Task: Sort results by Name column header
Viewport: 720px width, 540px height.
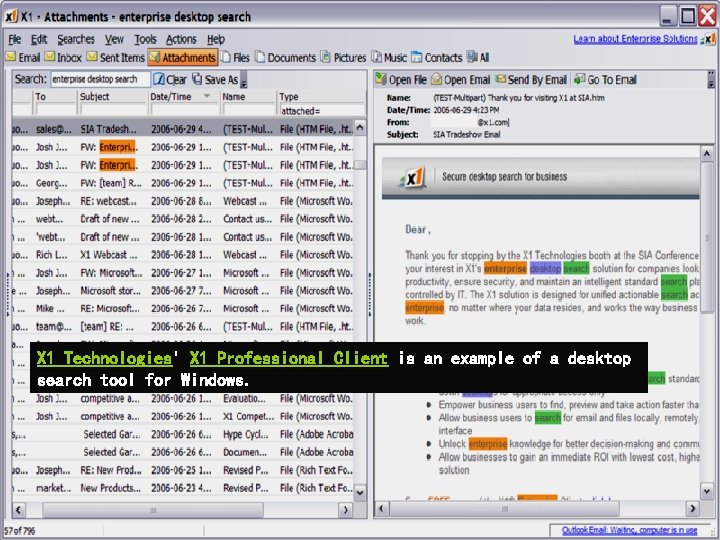Action: pyautogui.click(x=248, y=96)
